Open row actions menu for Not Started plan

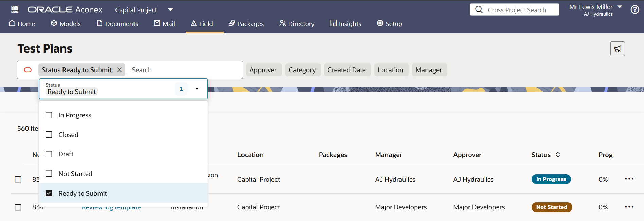pyautogui.click(x=629, y=207)
